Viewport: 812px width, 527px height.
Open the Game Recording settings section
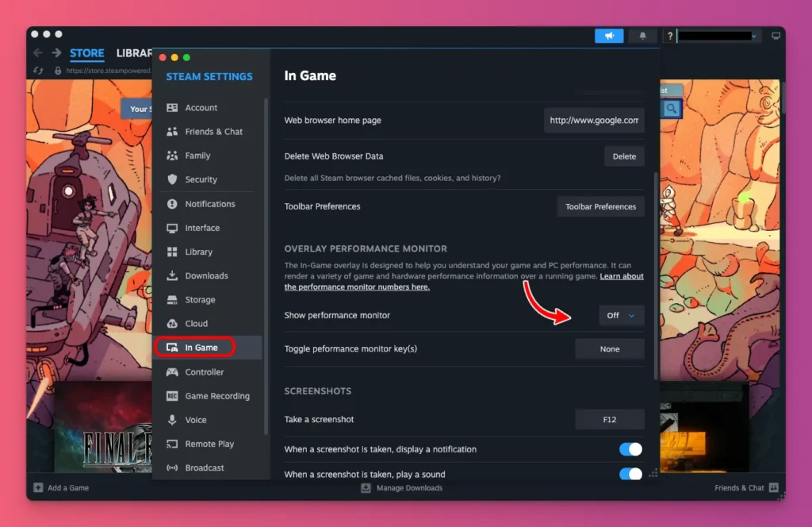pyautogui.click(x=216, y=396)
